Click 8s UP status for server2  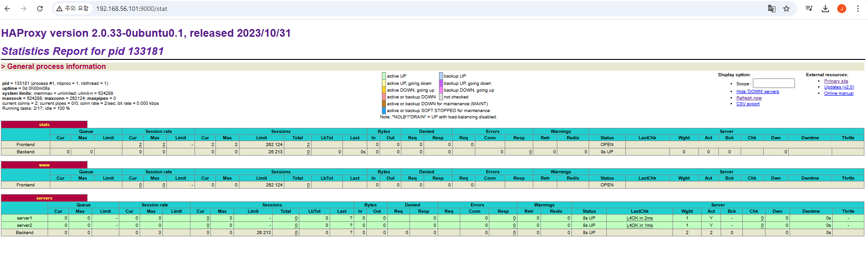point(589,225)
